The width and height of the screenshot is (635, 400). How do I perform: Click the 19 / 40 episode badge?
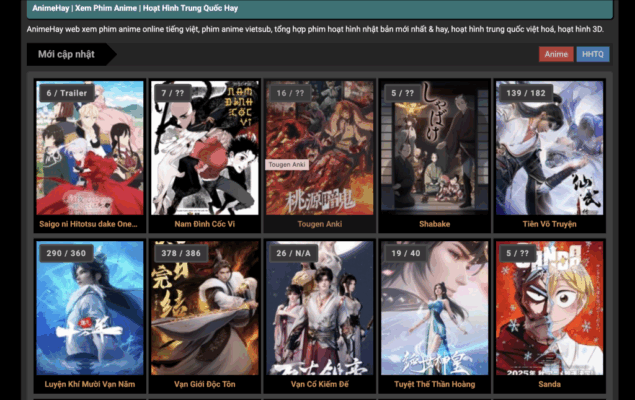(406, 253)
